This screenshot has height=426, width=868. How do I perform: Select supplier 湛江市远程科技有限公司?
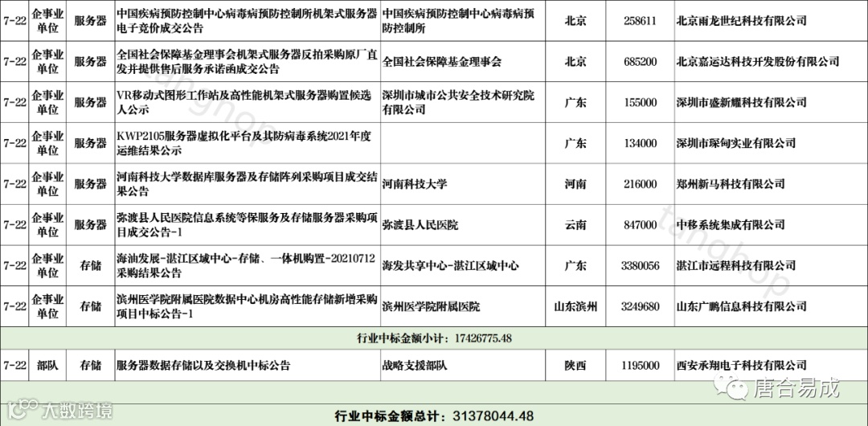735,265
